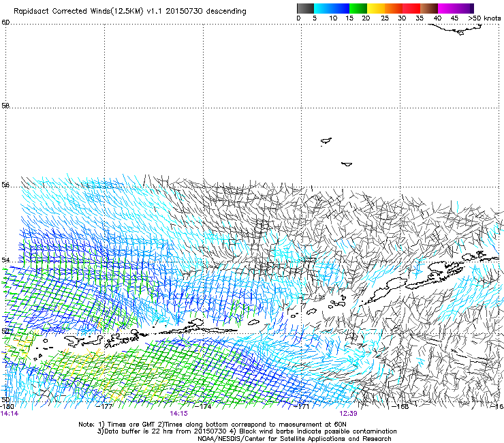504x443 pixels.
Task: Click the legend label '25'
Action: pyautogui.click(x=384, y=18)
